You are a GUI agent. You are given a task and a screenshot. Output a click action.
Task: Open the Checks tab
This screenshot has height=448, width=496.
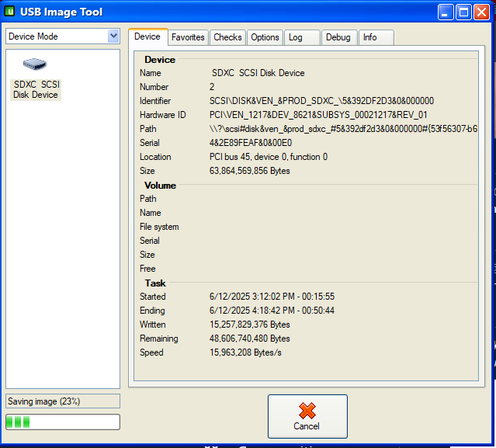(x=227, y=37)
